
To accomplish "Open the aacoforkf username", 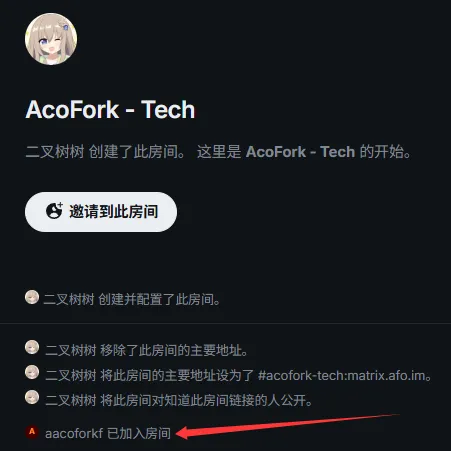I will pos(74,433).
